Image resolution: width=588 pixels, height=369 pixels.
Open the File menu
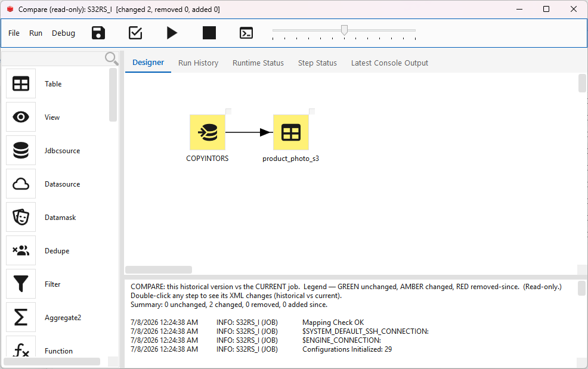(14, 33)
